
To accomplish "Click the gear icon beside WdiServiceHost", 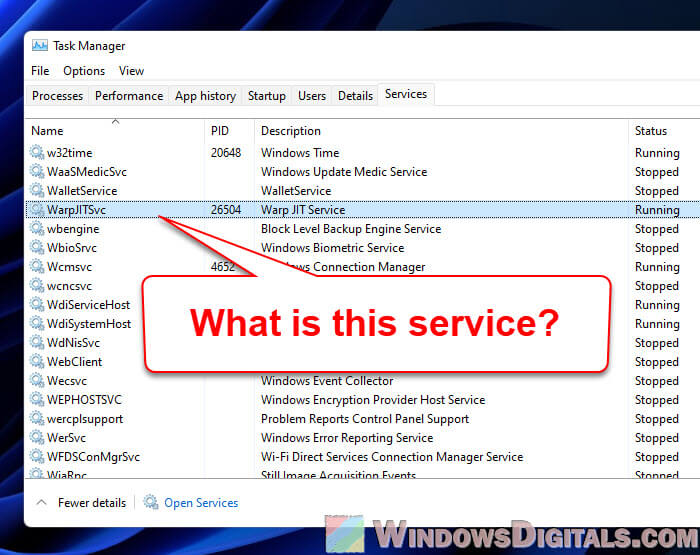I will tap(37, 305).
